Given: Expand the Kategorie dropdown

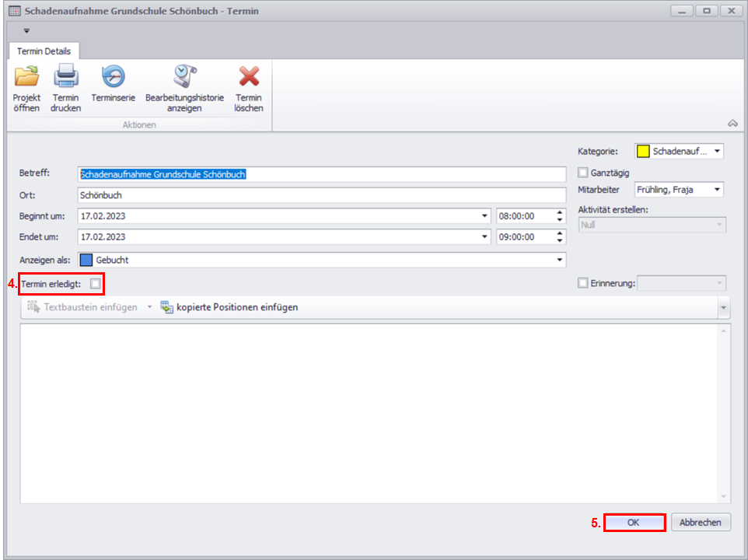Looking at the screenshot, I should coord(716,151).
